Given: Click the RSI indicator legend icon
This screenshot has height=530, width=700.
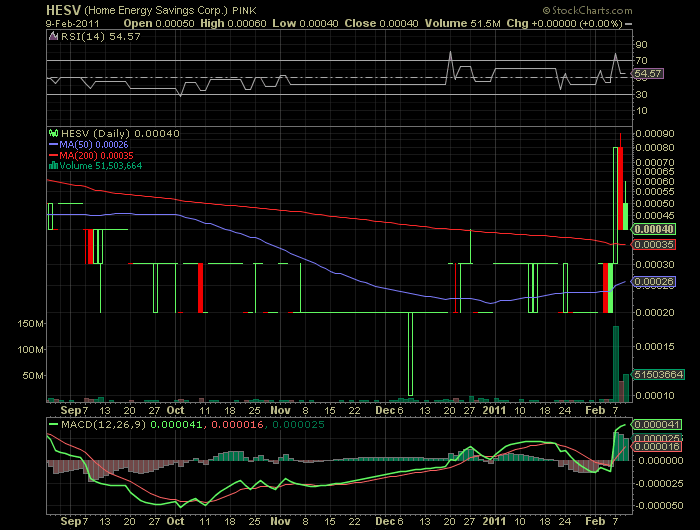Looking at the screenshot, I should 53,37.
